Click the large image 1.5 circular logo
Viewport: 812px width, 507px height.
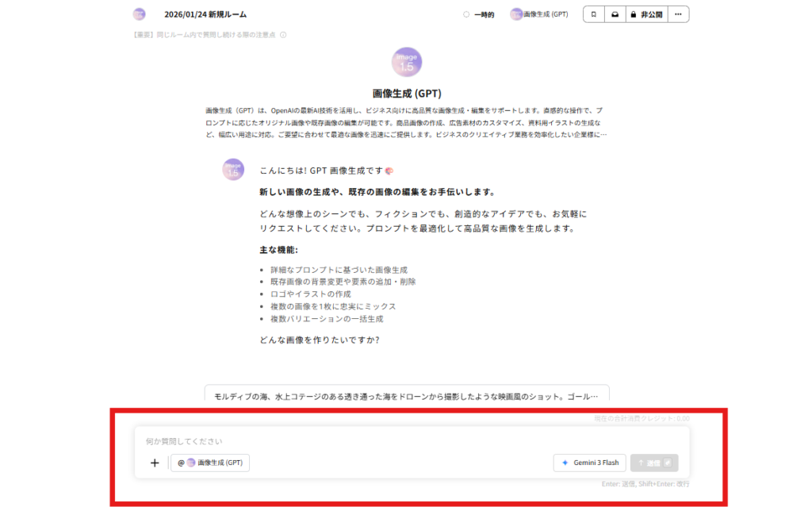pos(406,62)
